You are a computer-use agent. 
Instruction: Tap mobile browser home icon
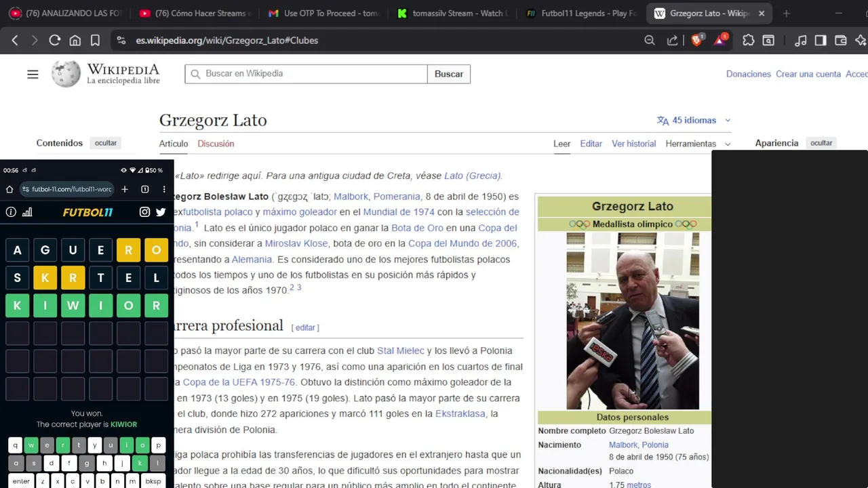click(9, 189)
